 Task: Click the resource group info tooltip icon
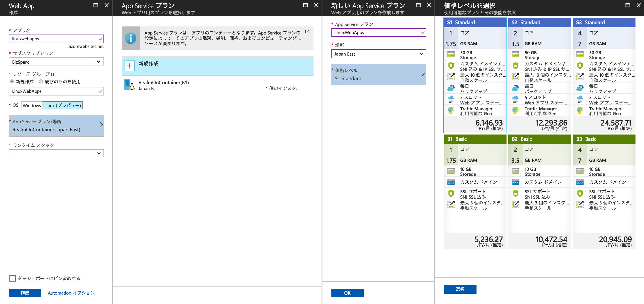(52, 74)
